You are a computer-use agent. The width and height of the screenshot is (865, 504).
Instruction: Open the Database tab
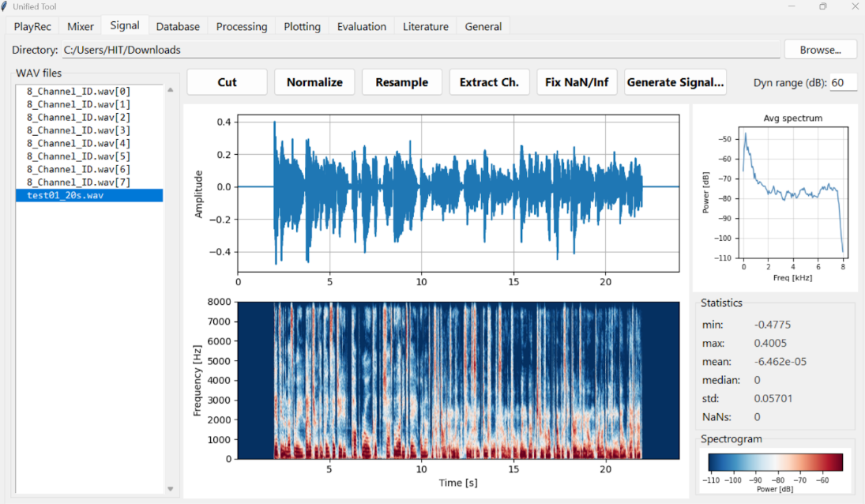click(178, 27)
